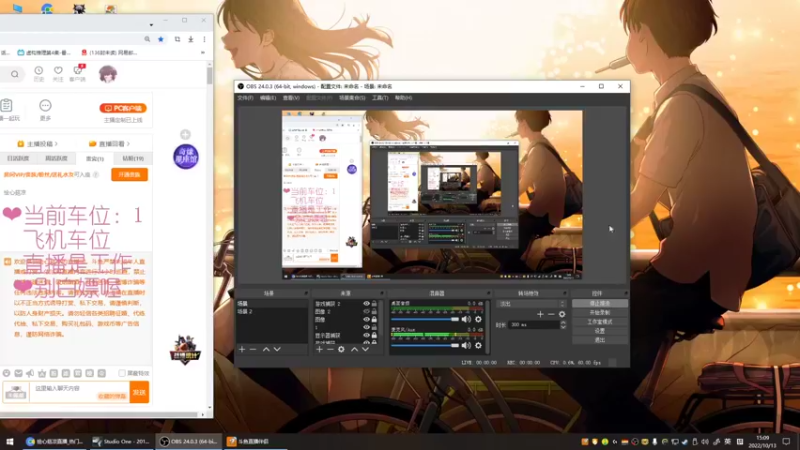
Task: Move selected source down in sources list
Action: 365,349
